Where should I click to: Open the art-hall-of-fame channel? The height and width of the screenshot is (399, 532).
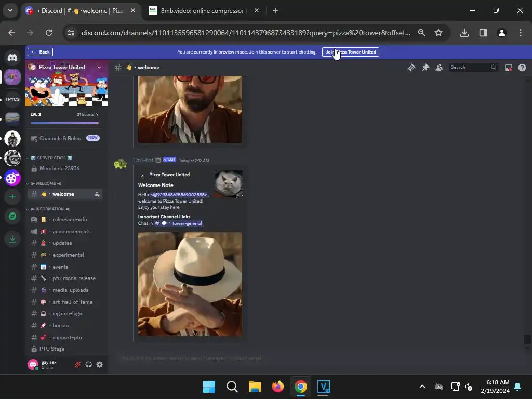point(65,302)
